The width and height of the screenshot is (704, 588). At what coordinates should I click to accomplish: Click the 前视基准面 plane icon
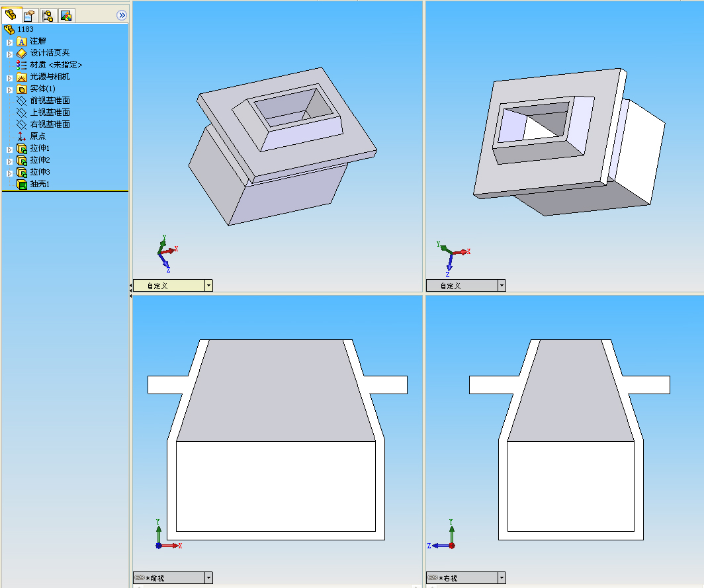click(x=22, y=101)
